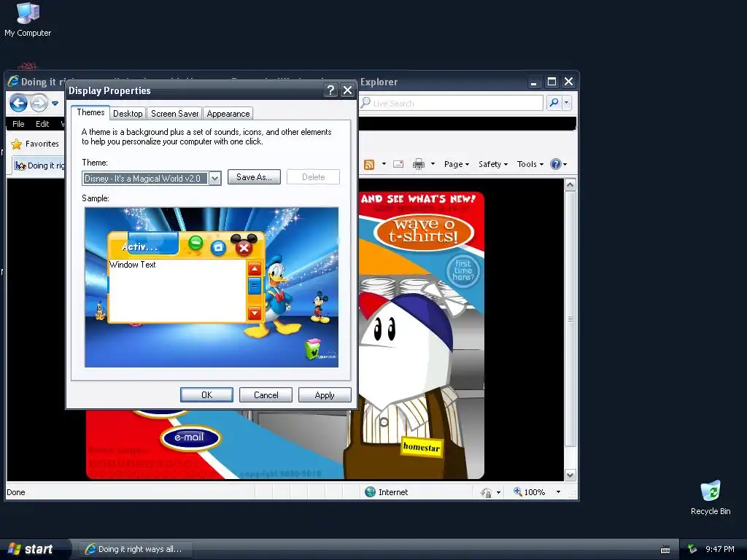Open the Tools menu in IE command bar
Screen dimensions: 747x560
coord(530,164)
